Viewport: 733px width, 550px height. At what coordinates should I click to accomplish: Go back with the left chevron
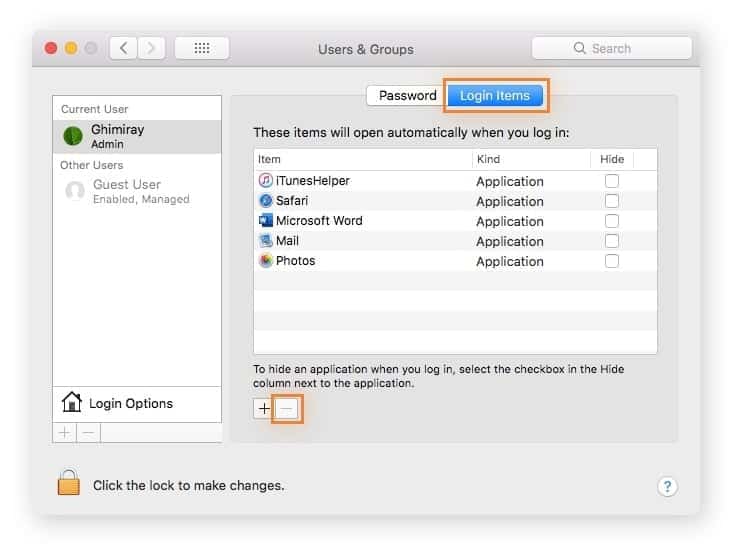pyautogui.click(x=123, y=48)
